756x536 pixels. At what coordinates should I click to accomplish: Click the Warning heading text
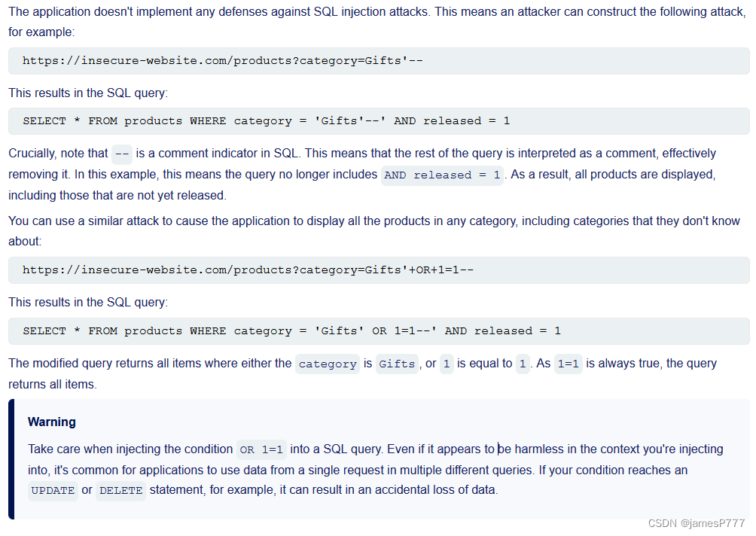(x=51, y=422)
